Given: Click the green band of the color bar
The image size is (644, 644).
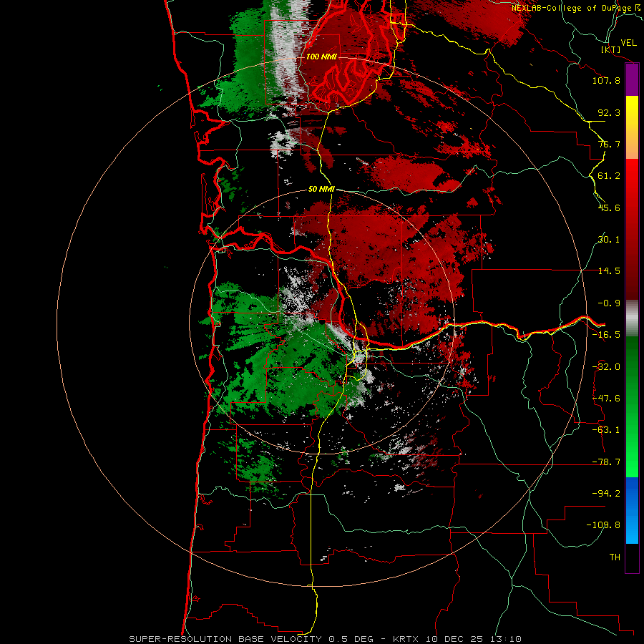Looking at the screenshot, I should (x=632, y=406).
